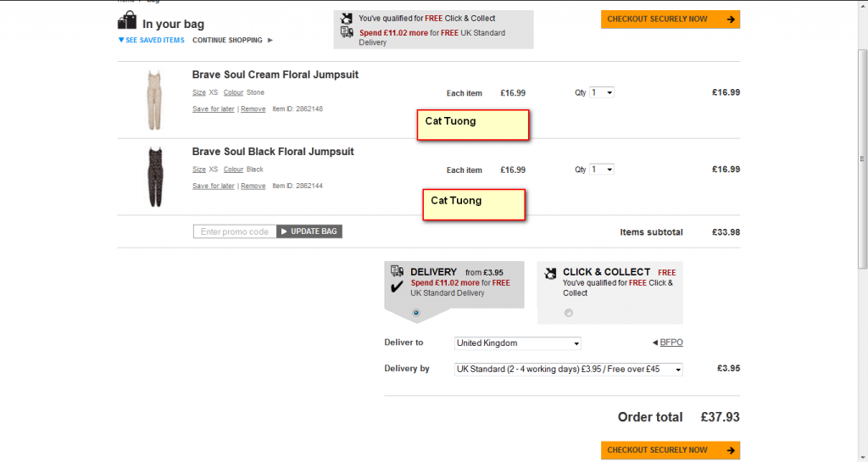Click the delivery truck icon in banner

click(x=347, y=32)
